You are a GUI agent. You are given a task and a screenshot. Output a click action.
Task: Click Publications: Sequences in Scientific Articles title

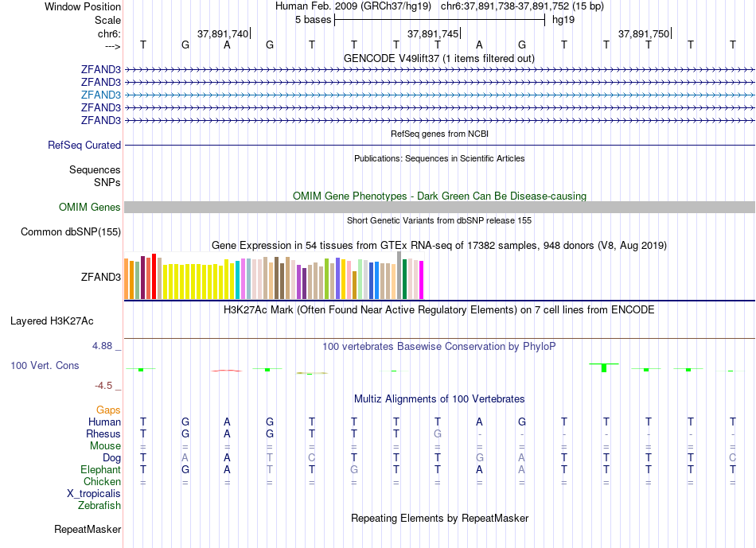coord(439,158)
